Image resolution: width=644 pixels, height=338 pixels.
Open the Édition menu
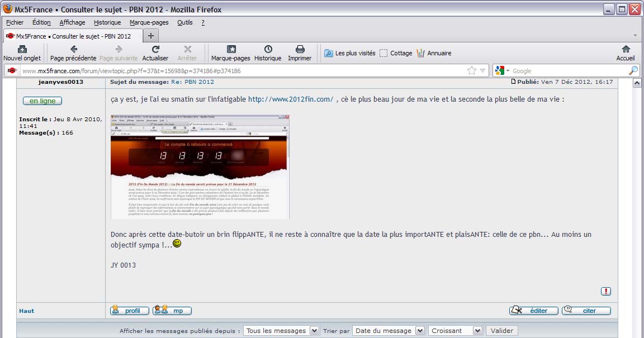pos(41,22)
